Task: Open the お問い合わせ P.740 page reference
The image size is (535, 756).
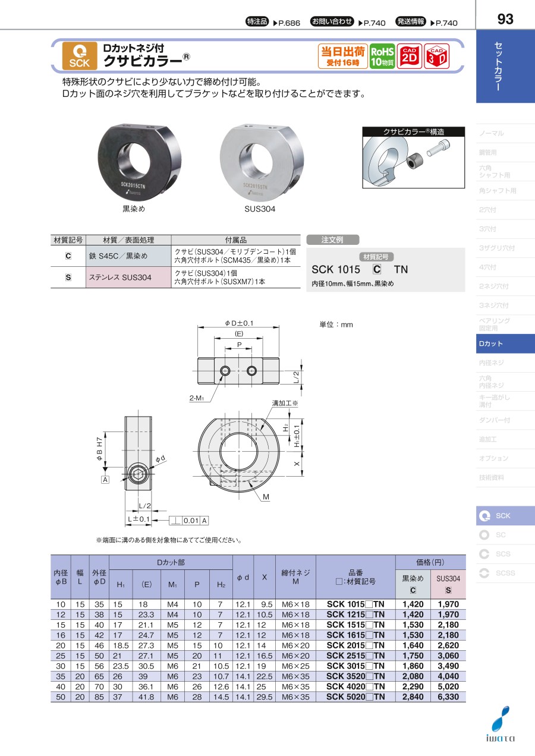Action: tap(348, 23)
